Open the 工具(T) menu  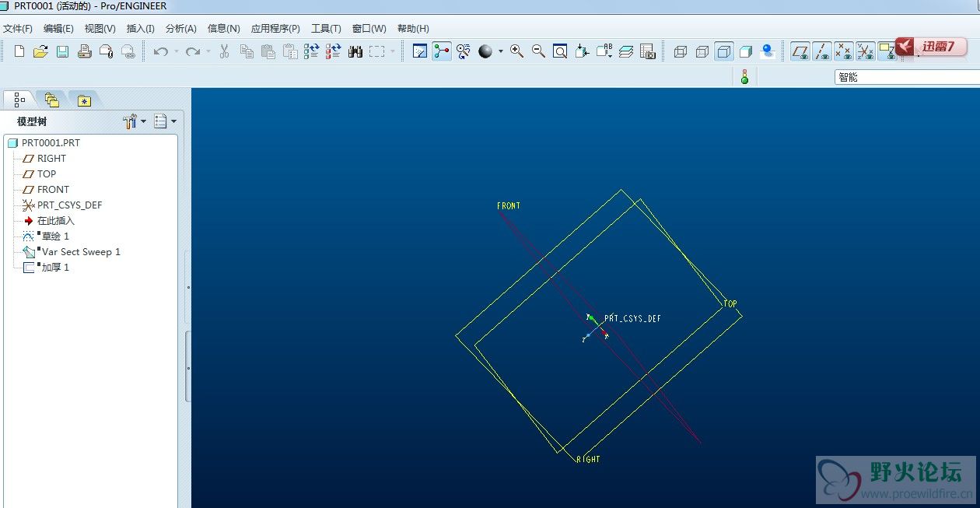(x=326, y=29)
